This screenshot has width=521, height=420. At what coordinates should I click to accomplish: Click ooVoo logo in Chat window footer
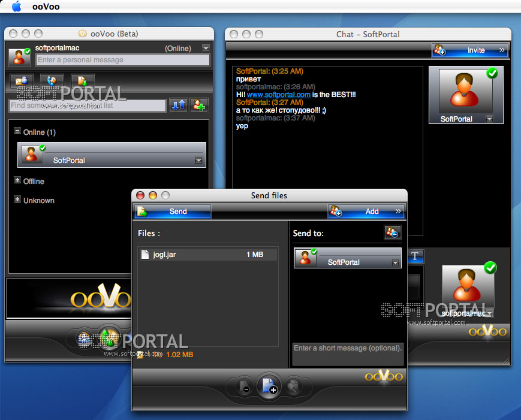coord(487,331)
